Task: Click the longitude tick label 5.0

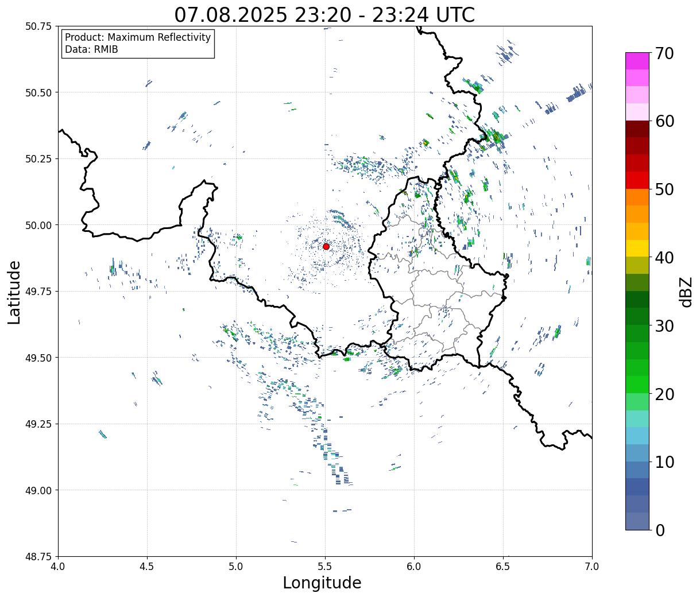Action: (x=236, y=566)
